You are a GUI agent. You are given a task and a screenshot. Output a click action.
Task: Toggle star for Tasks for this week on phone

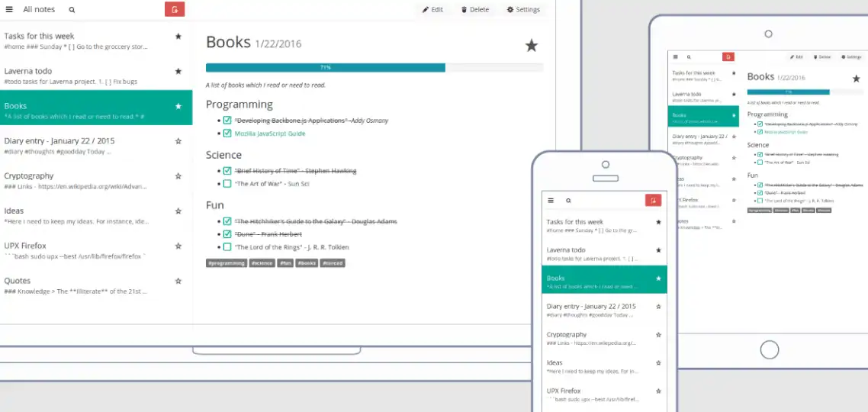(658, 222)
